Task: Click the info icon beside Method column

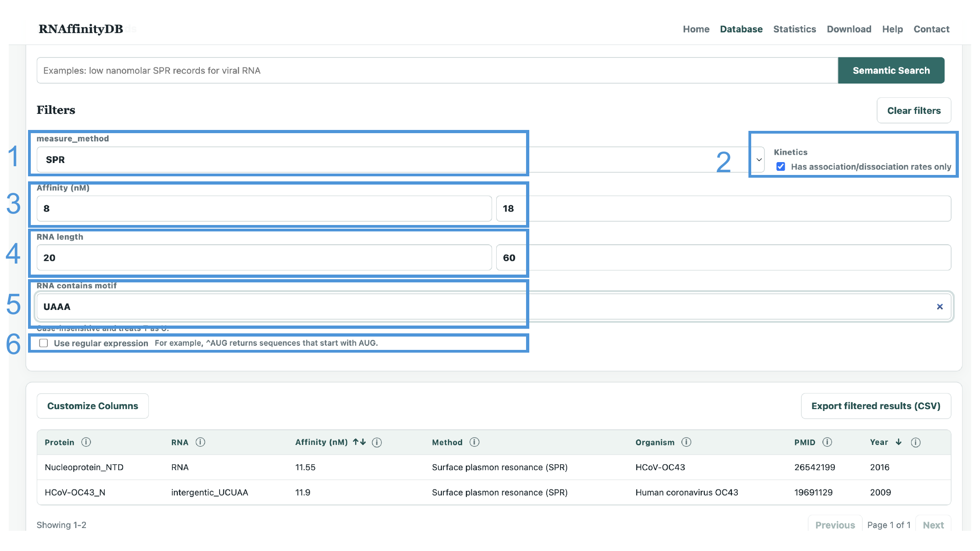Action: coord(475,442)
